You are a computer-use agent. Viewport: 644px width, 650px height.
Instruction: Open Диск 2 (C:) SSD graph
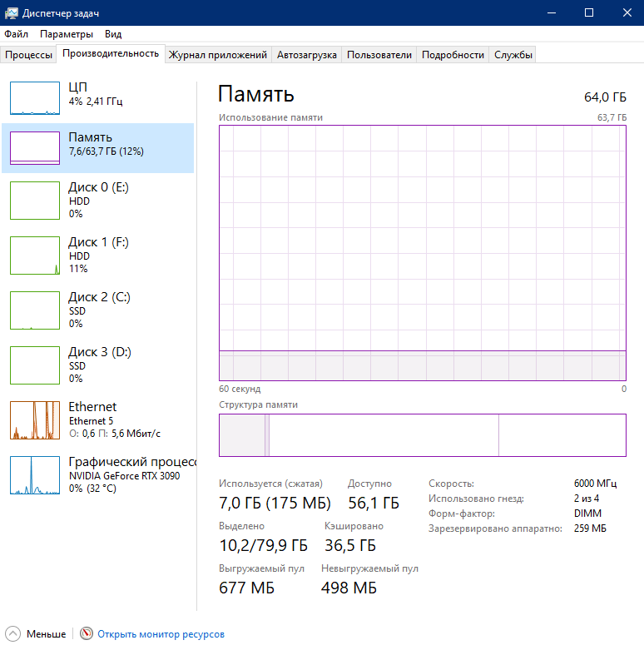tap(35, 310)
